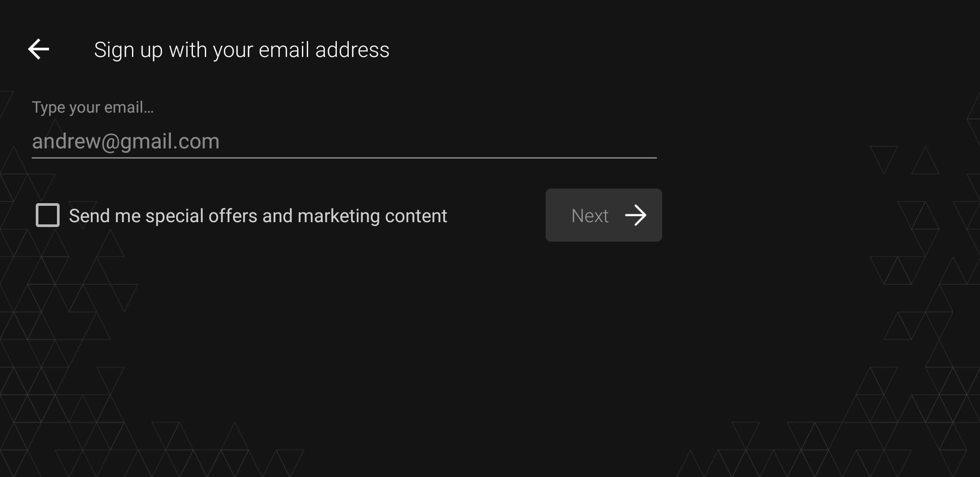Click 'email address' words in the page title
Screen dimensions: 980x477
tap(324, 50)
